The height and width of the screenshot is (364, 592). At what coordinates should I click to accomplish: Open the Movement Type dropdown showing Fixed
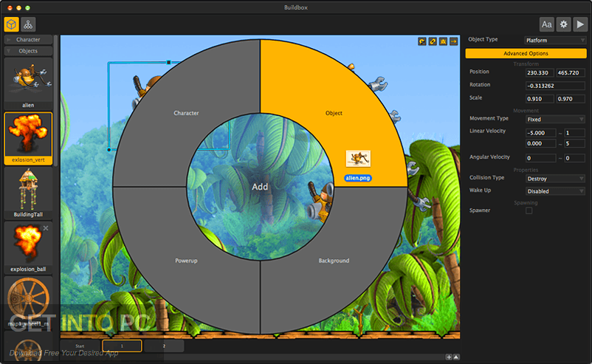[555, 120]
